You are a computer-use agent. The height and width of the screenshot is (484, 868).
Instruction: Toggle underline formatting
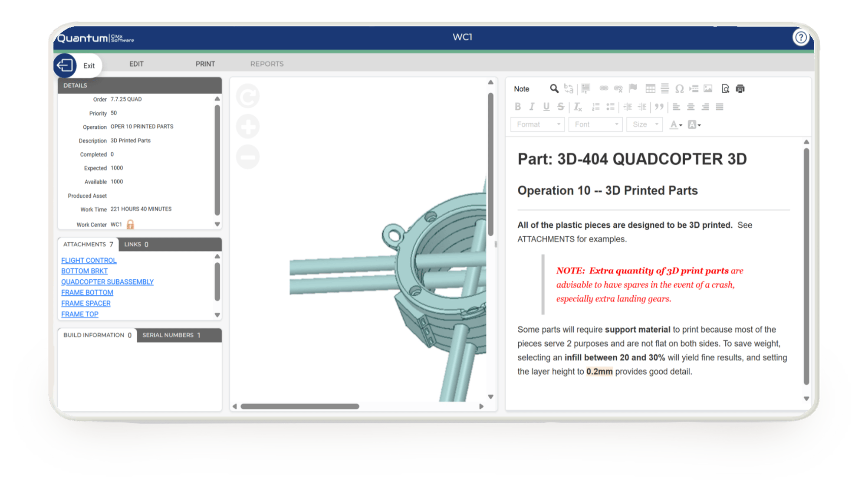pos(546,107)
